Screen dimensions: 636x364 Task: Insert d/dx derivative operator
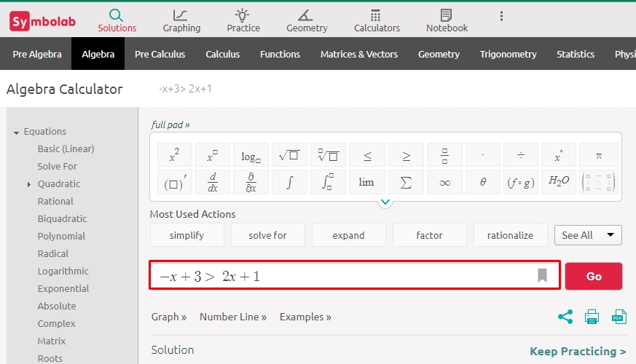click(x=213, y=183)
